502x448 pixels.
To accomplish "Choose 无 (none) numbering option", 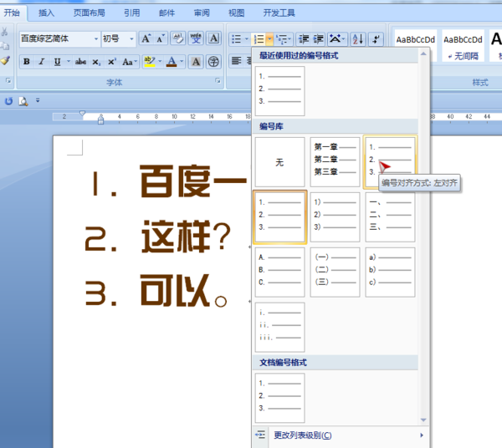I will [x=279, y=162].
